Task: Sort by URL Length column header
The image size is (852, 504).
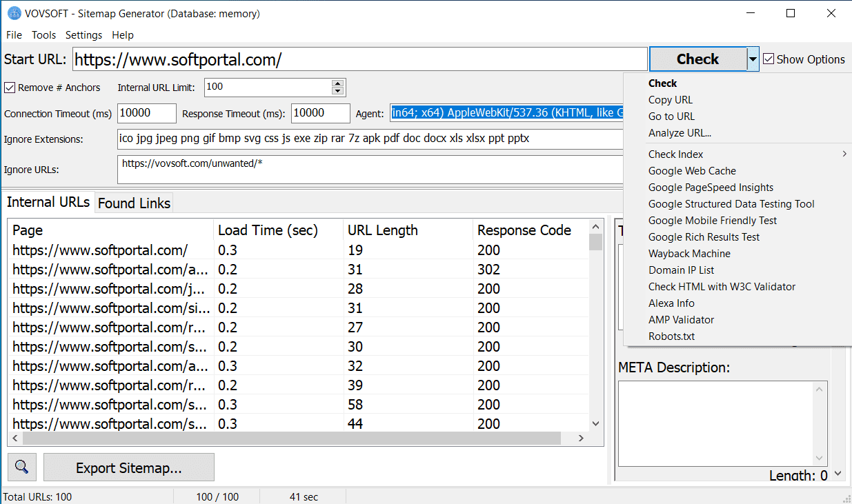Action: (x=408, y=230)
